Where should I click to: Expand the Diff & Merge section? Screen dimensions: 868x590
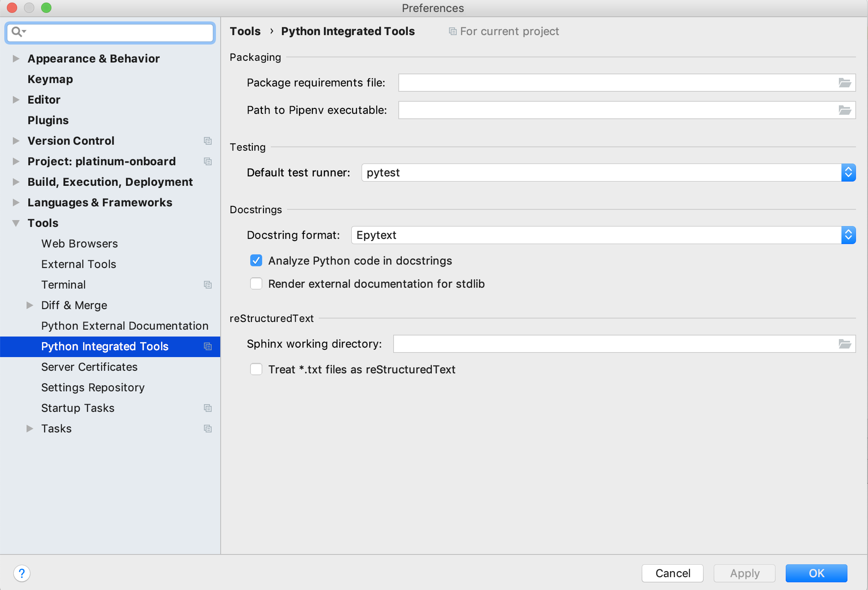coord(30,305)
